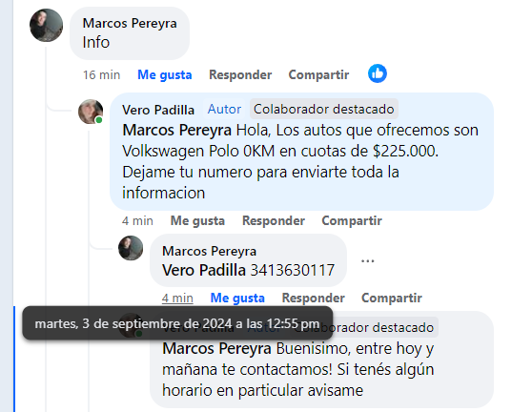Open three-dots menu beside phone number comment
Screen dimensions: 532x412
[x=367, y=260]
